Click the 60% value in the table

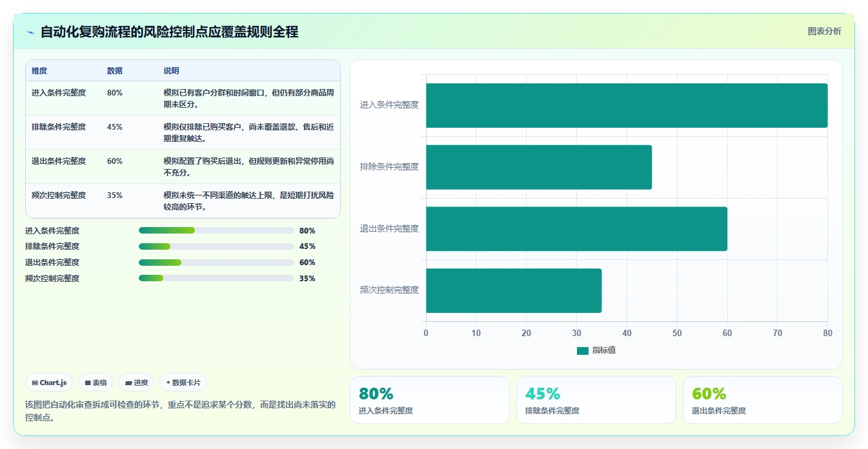coord(115,161)
